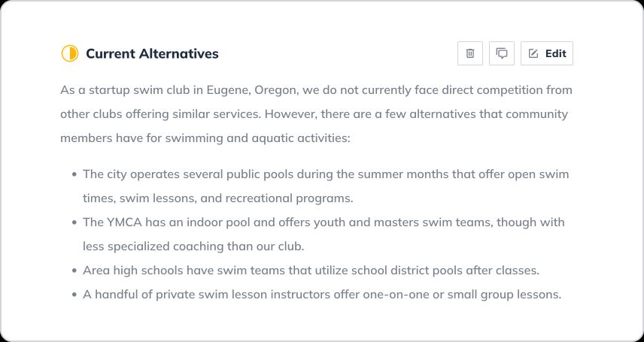
Task: Click the pencil icon inside Edit button
Action: point(533,53)
